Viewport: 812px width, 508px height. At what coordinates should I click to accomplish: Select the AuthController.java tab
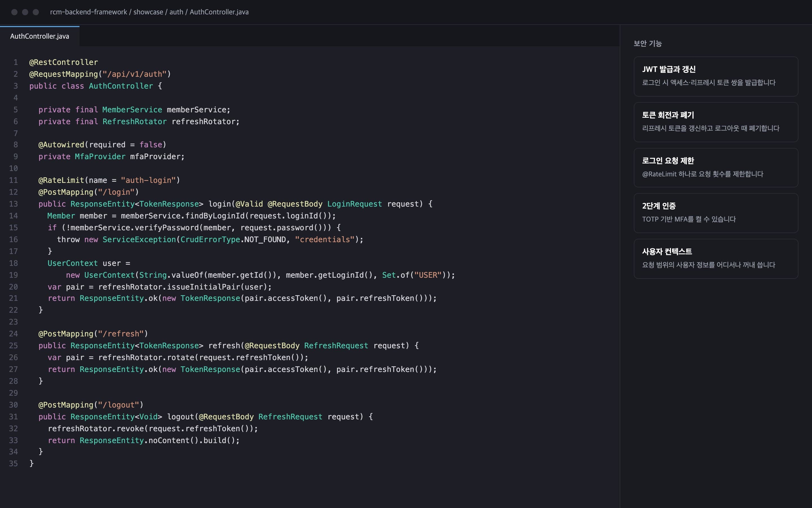[x=39, y=36]
